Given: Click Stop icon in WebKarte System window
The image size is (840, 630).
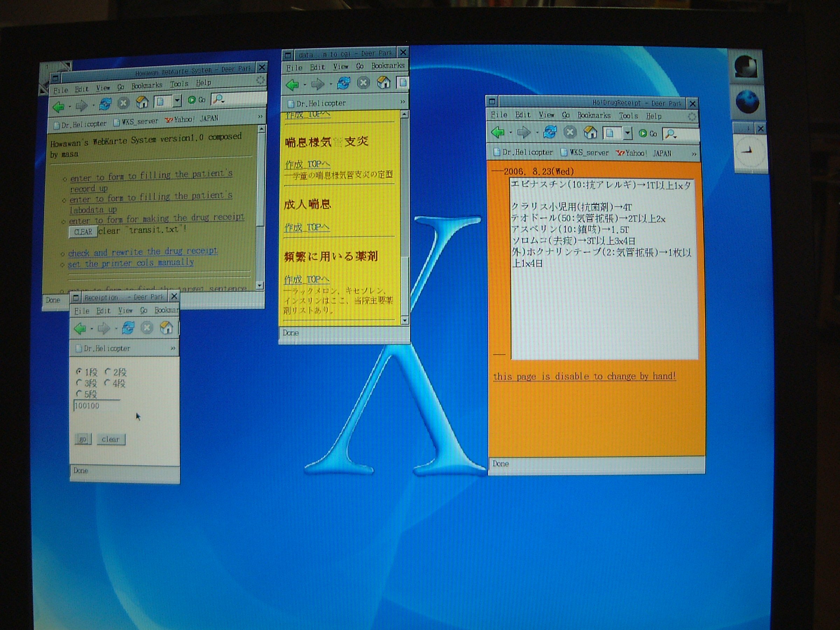Looking at the screenshot, I should tap(123, 103).
